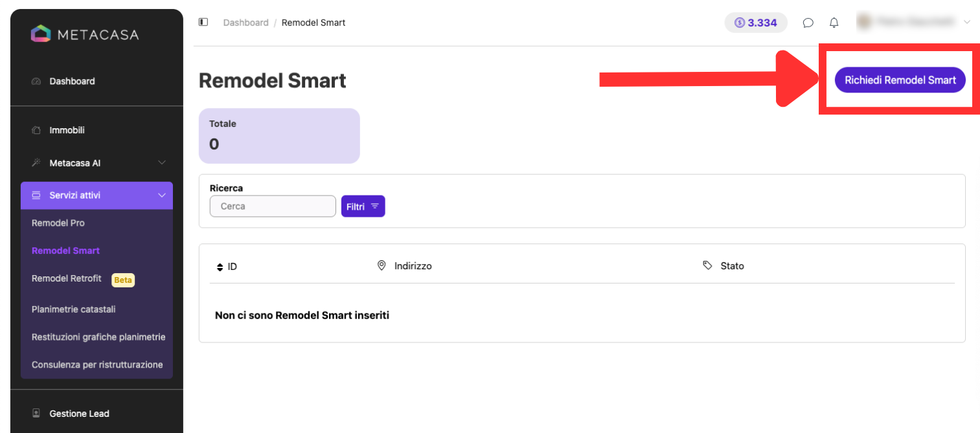Collapse the Servizi attivi section
980x433 pixels.
tap(97, 195)
